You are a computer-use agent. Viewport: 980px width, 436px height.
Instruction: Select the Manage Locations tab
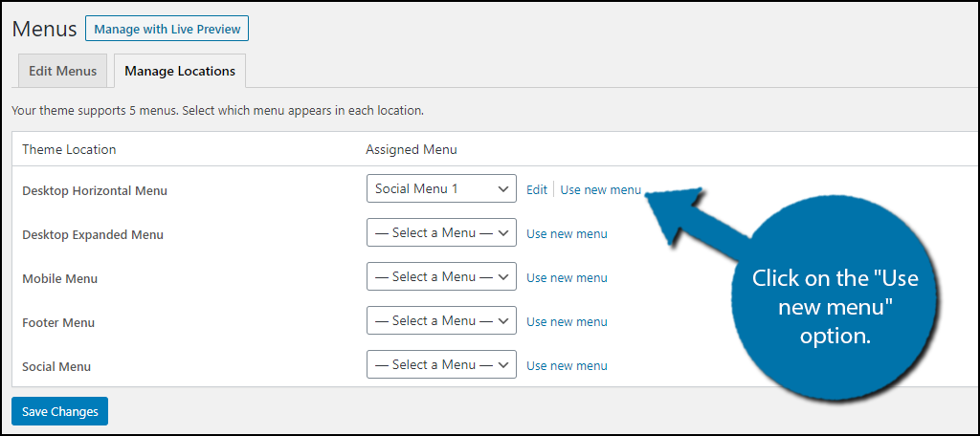[x=180, y=71]
